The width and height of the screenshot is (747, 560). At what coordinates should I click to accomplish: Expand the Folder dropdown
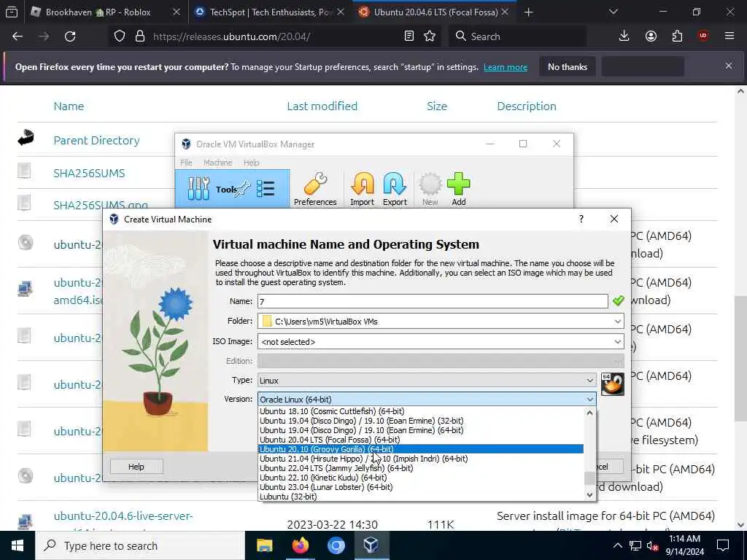point(617,322)
